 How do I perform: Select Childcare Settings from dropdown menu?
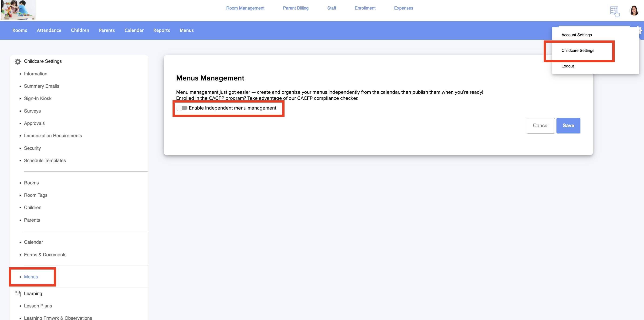pyautogui.click(x=577, y=50)
